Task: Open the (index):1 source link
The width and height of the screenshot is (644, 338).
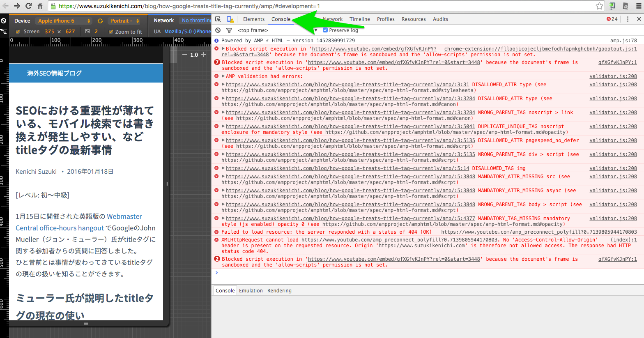Action: coord(624,239)
